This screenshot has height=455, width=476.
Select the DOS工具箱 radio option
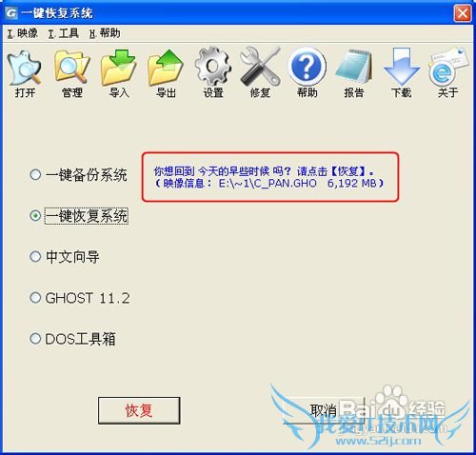72,339
